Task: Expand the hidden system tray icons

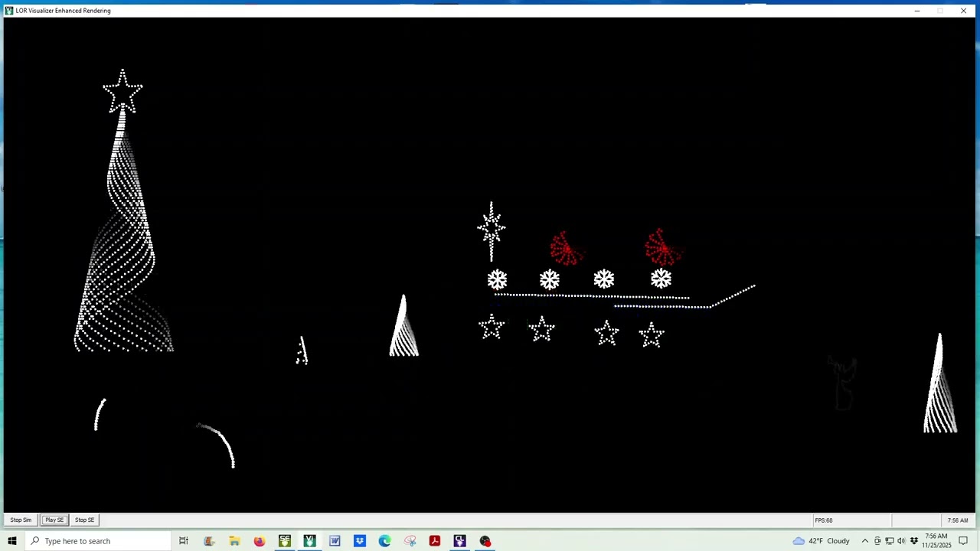Action: point(865,541)
